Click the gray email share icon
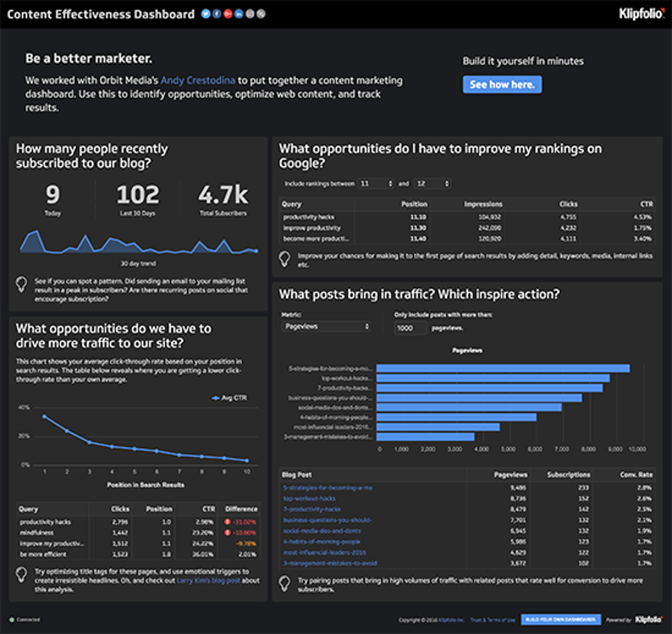The image size is (672, 634). pyautogui.click(x=249, y=14)
